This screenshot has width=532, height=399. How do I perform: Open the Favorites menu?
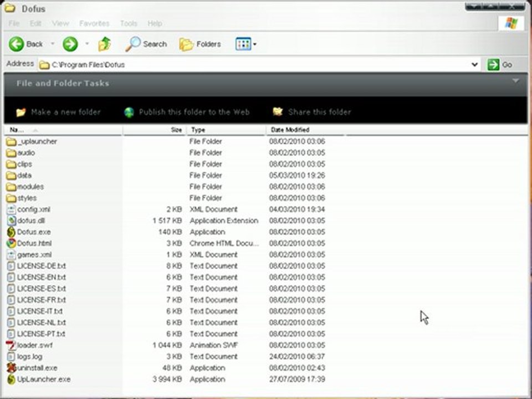[x=94, y=23]
